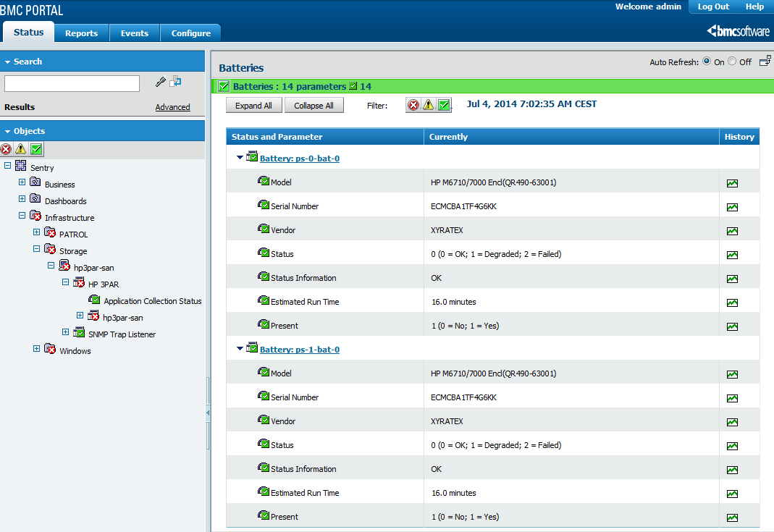Switch to the Reports tab
Screen dimensions: 774x532
pyautogui.click(x=81, y=33)
